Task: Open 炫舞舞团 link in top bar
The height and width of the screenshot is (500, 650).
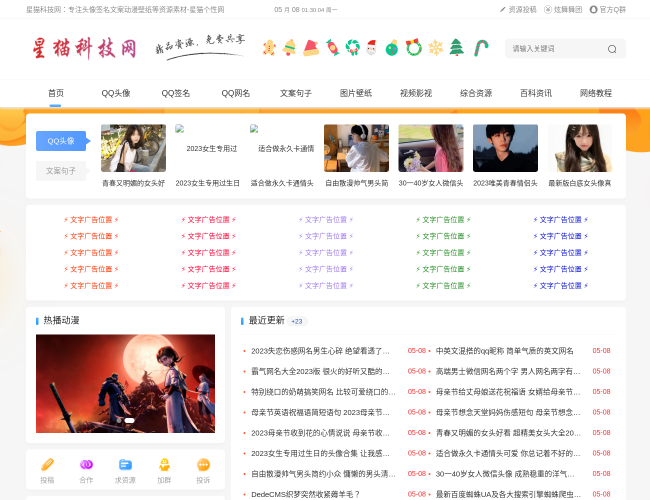Action: [x=563, y=10]
